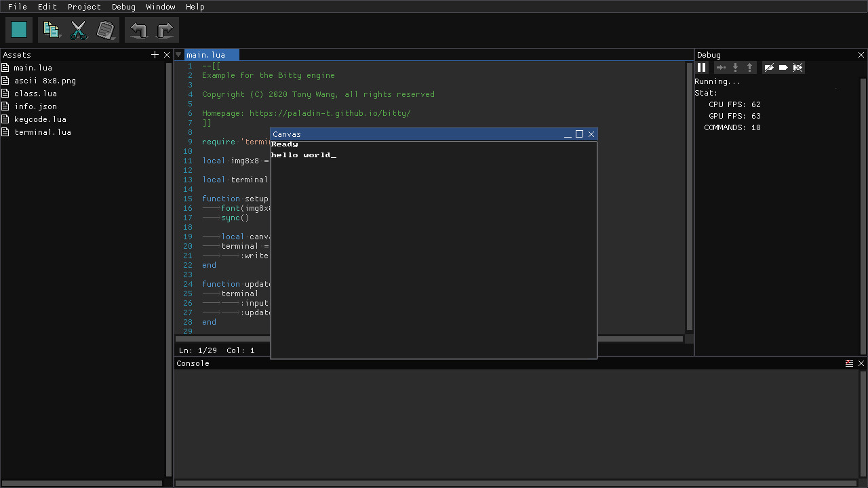Step over the current line
868x488 pixels.
[x=721, y=67]
